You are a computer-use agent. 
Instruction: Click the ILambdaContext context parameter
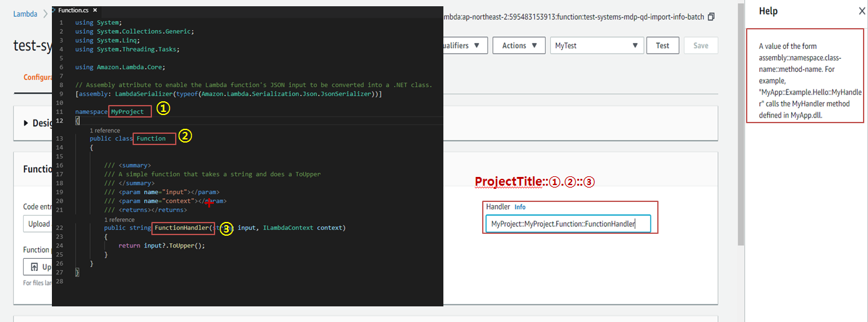point(304,228)
